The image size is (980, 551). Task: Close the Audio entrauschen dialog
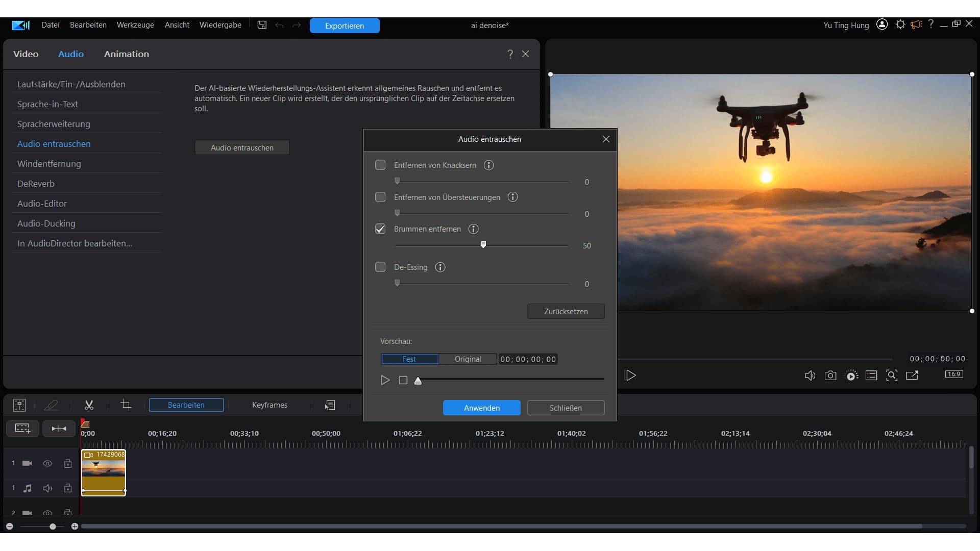606,139
